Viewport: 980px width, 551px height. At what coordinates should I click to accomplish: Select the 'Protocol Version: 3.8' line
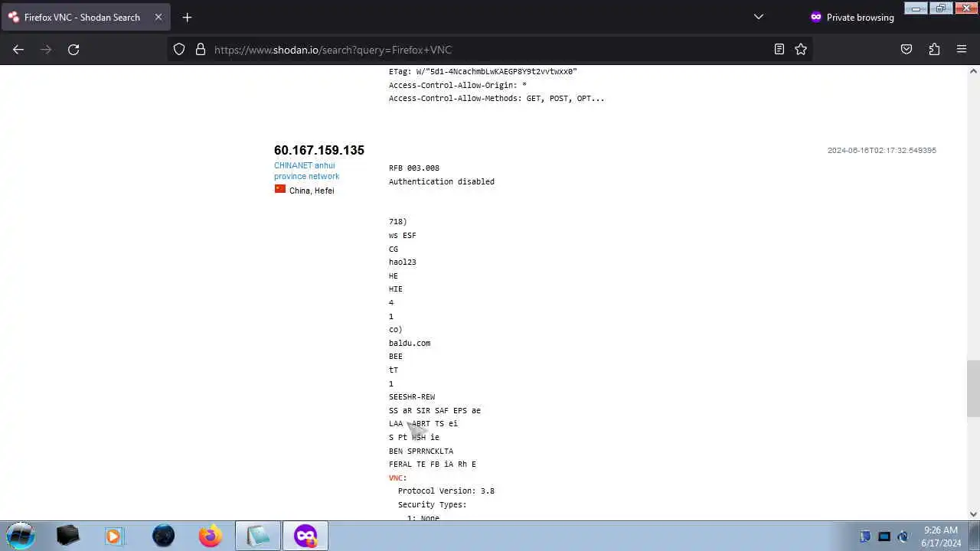click(446, 491)
